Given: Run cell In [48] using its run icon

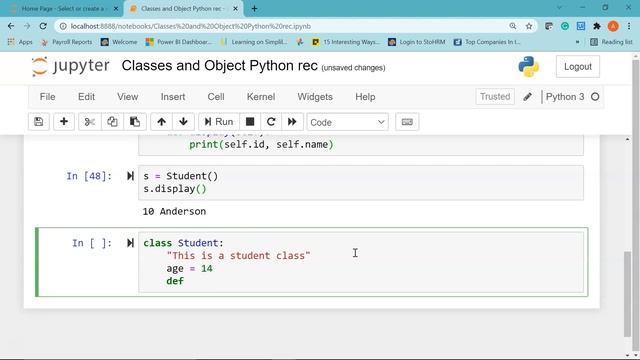Looking at the screenshot, I should pyautogui.click(x=130, y=176).
